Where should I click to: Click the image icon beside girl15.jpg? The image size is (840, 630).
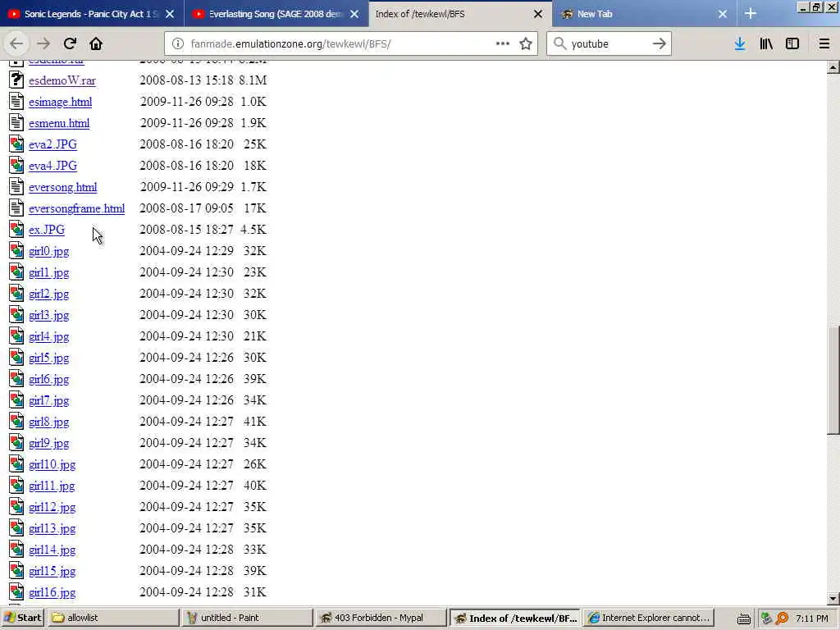[x=16, y=571]
